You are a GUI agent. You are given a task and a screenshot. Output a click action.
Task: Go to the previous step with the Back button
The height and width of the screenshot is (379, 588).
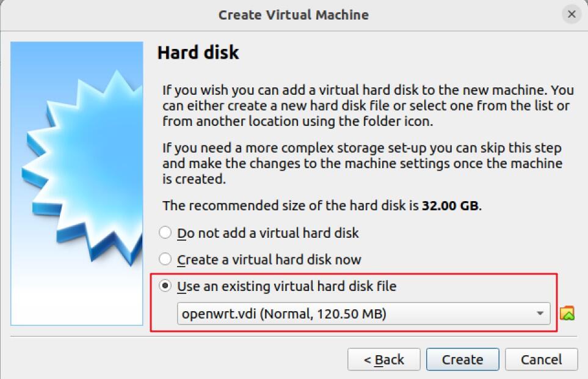point(384,359)
